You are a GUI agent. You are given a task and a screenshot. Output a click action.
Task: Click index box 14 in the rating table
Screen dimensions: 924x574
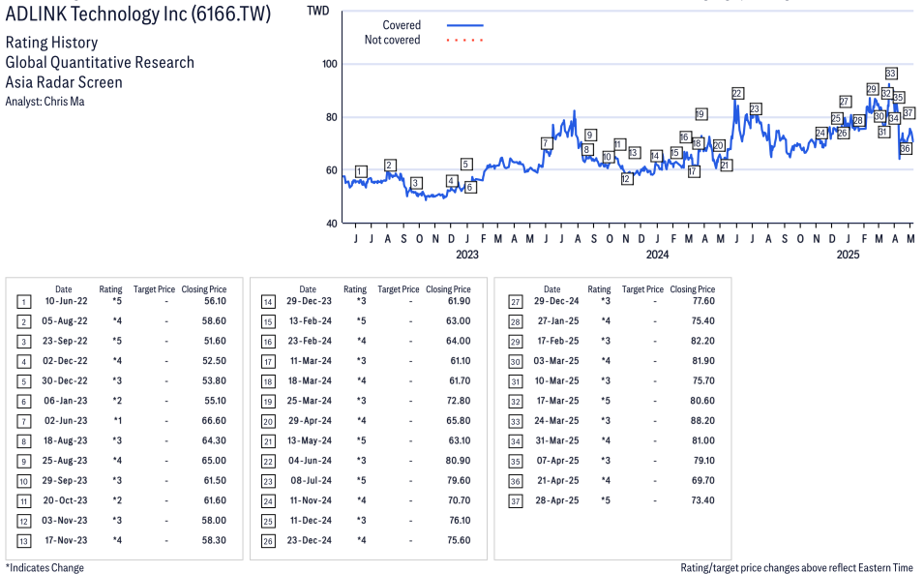pos(268,302)
